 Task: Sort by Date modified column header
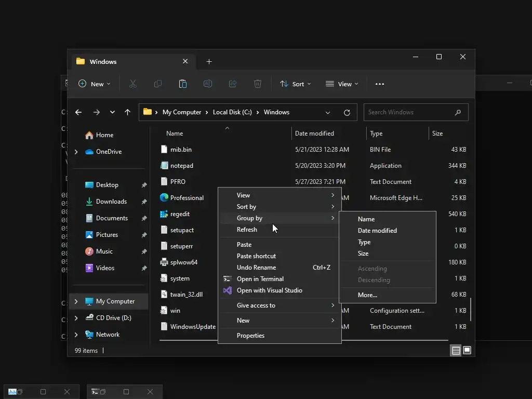click(x=329, y=134)
